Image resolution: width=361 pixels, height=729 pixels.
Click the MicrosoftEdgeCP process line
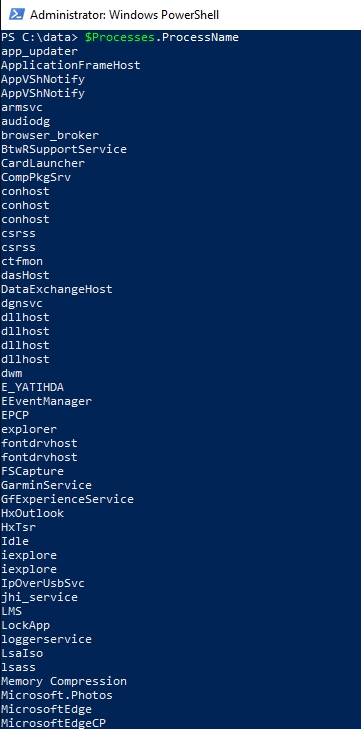click(x=53, y=723)
